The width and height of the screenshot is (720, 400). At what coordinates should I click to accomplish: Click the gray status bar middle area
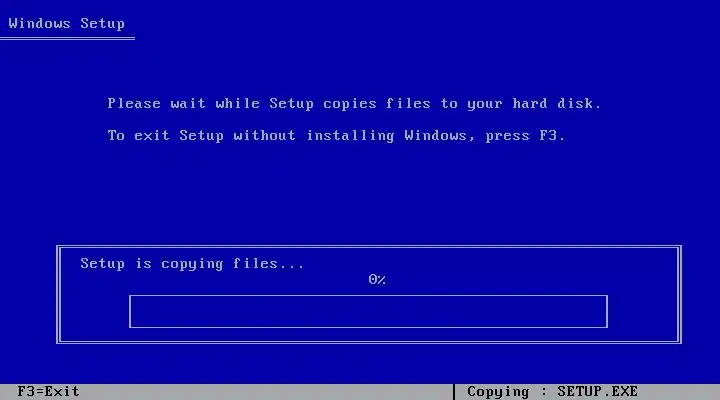point(266,392)
